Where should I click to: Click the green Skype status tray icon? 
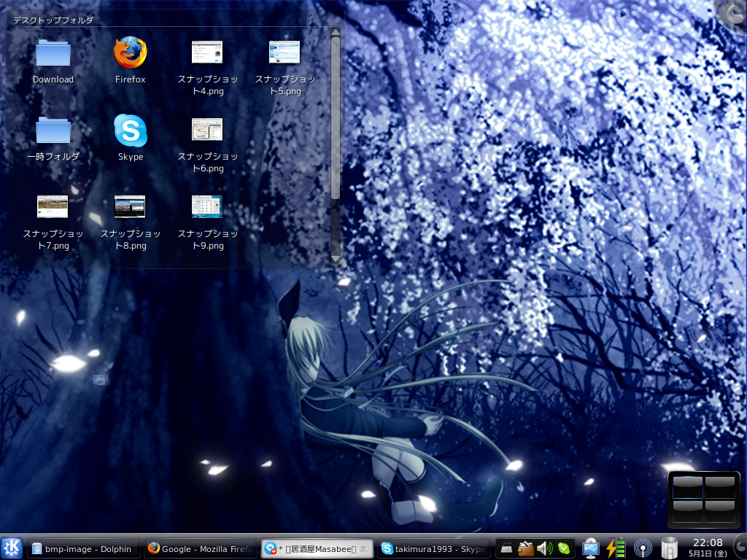564,549
